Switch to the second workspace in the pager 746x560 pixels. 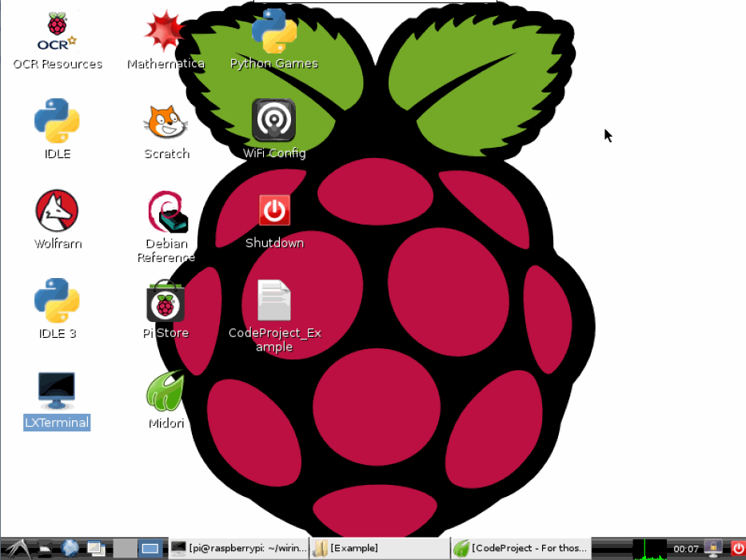pyautogui.click(x=150, y=549)
